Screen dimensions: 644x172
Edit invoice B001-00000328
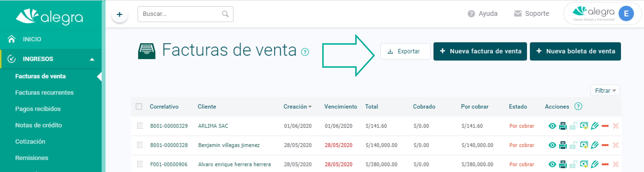(x=594, y=145)
